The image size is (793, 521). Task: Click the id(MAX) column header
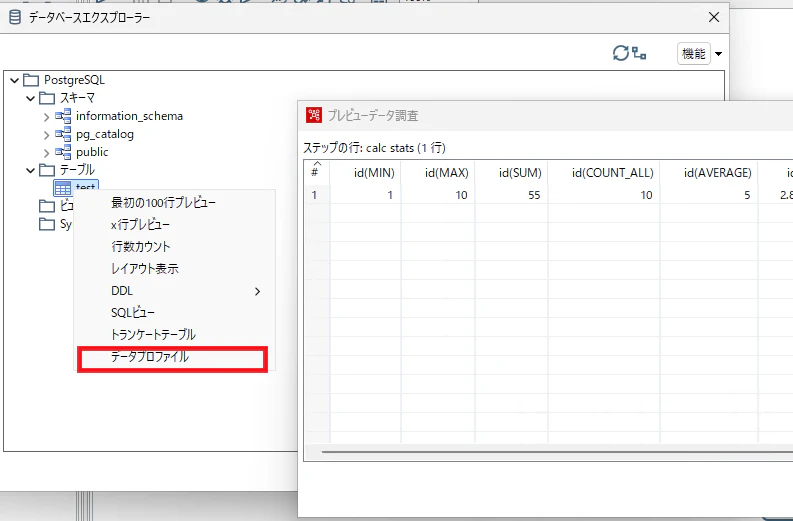click(x=438, y=172)
